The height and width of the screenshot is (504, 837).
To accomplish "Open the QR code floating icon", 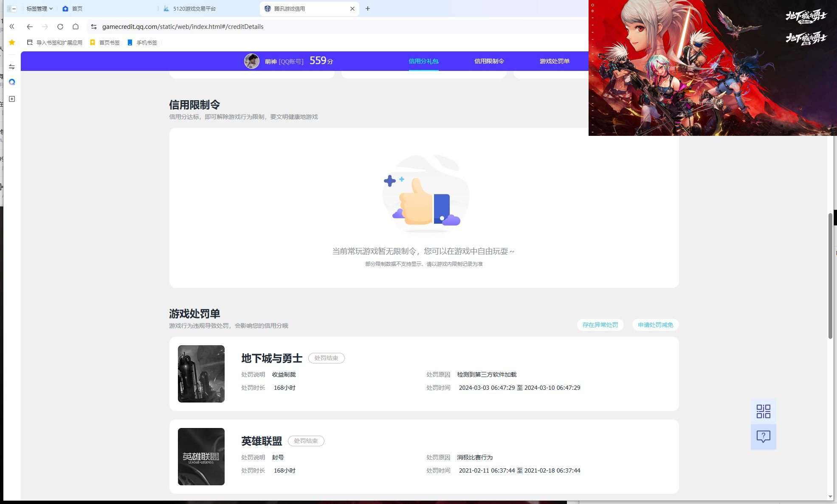I will click(763, 411).
